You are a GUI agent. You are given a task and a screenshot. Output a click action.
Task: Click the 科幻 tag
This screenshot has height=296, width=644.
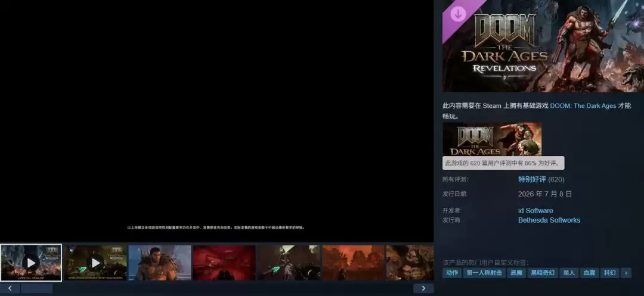click(x=609, y=273)
